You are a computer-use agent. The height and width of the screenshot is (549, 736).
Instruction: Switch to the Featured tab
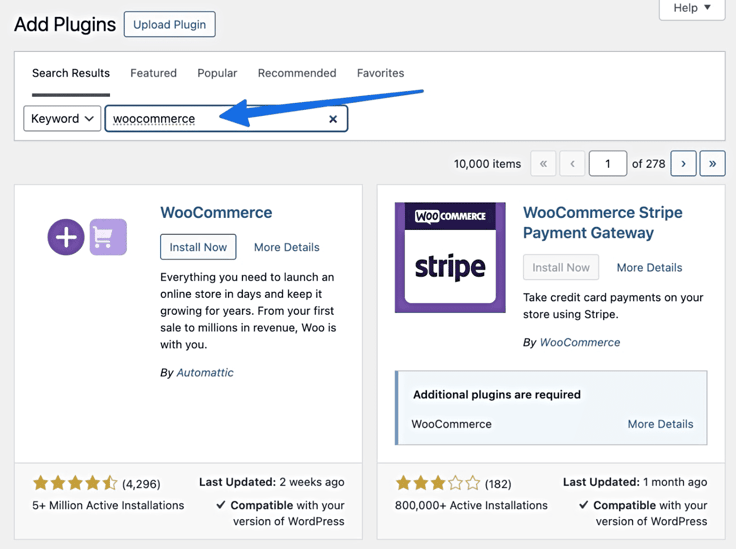[x=153, y=73]
